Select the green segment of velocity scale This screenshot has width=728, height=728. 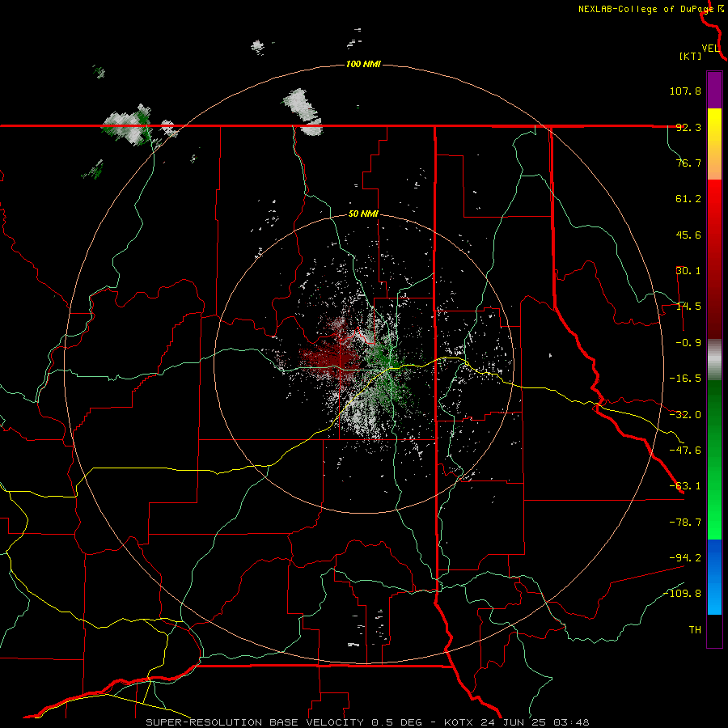coord(714,459)
